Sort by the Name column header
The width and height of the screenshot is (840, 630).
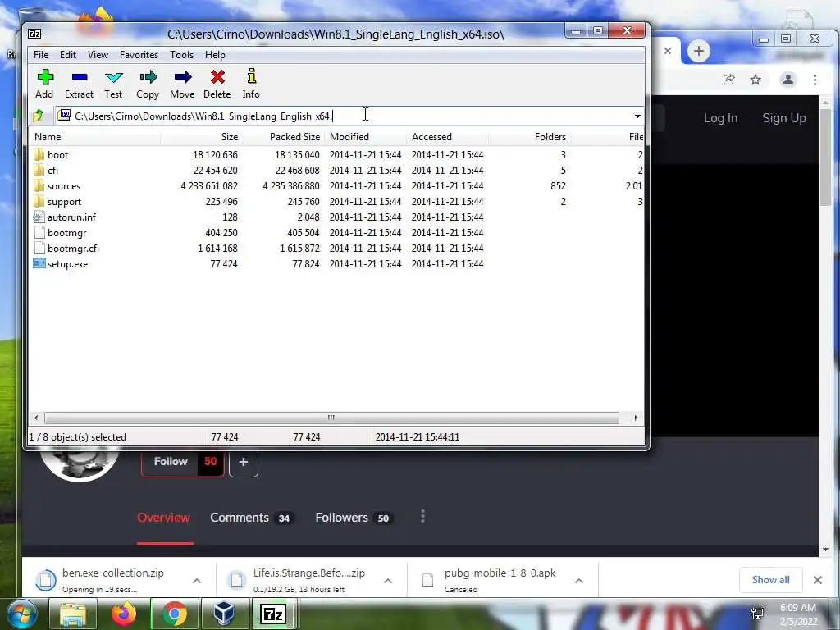(95, 137)
